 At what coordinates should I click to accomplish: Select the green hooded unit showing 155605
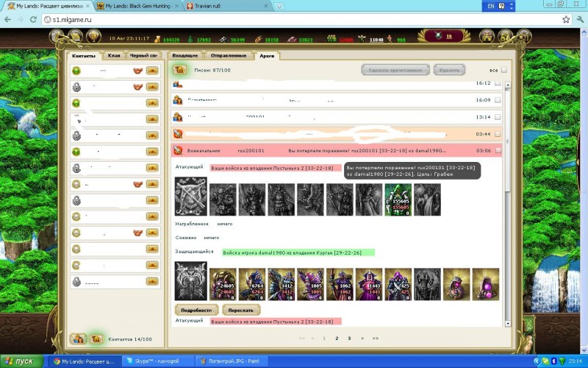tap(398, 199)
